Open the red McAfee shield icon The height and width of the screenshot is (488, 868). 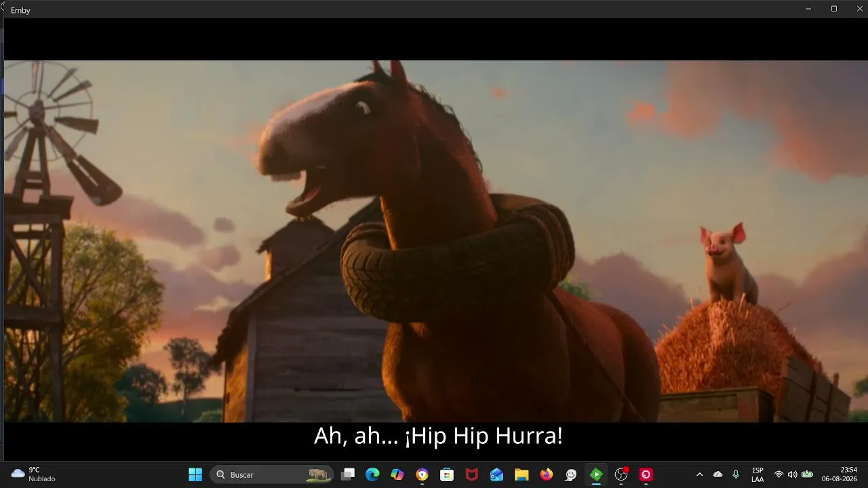(472, 474)
